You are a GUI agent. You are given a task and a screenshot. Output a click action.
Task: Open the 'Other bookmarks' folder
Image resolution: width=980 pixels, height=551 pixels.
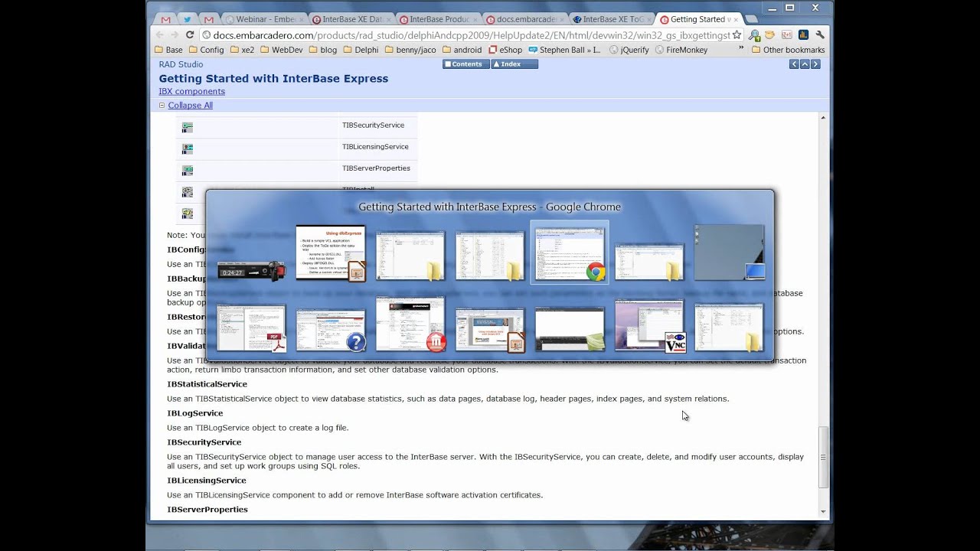pyautogui.click(x=788, y=50)
